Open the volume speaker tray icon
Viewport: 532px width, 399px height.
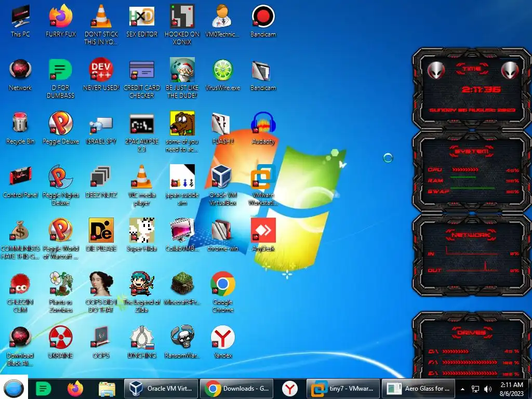click(488, 389)
